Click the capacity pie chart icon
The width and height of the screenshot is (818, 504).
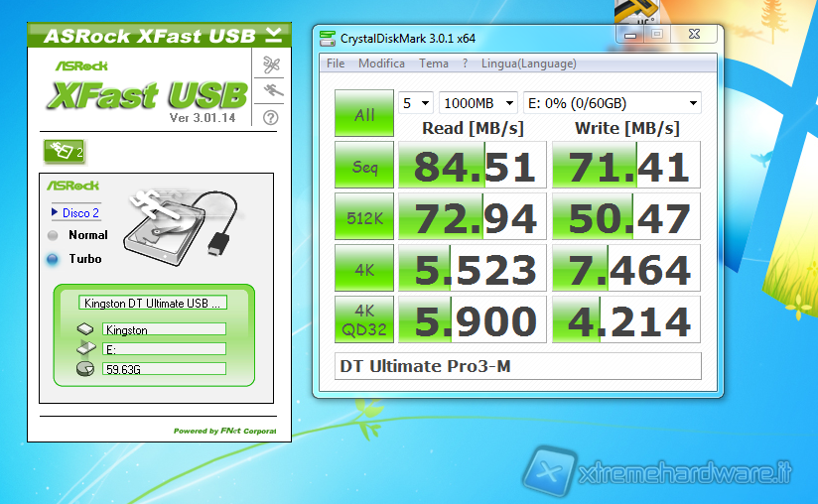85,369
